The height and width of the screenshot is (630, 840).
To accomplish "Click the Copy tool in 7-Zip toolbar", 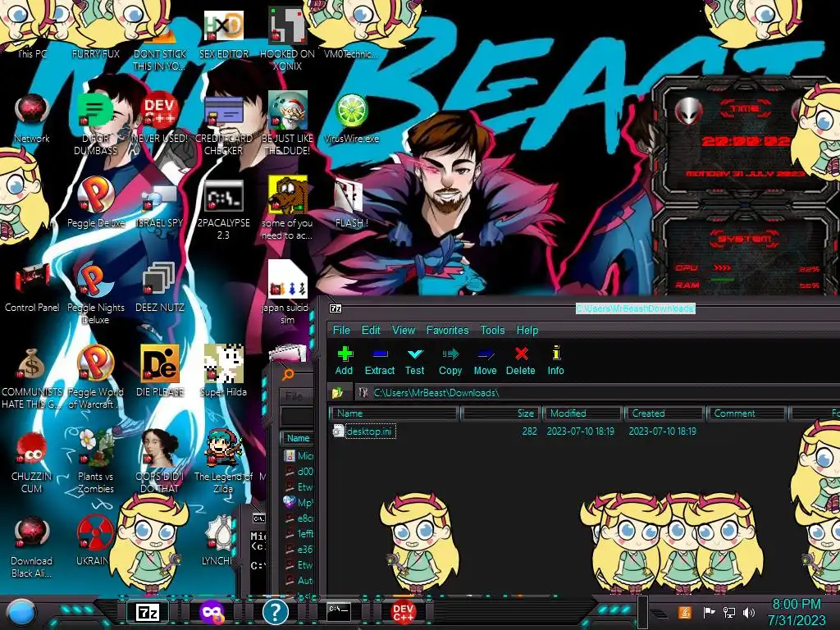I will tap(450, 361).
